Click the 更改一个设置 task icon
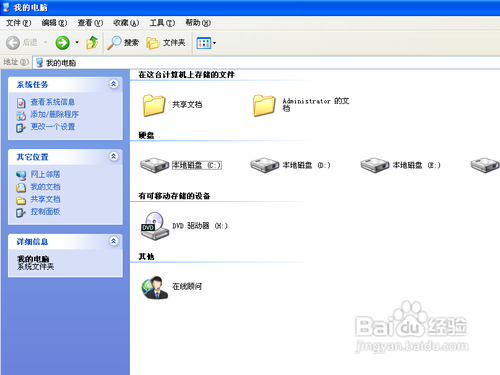This screenshot has height=375, width=500. [x=21, y=128]
